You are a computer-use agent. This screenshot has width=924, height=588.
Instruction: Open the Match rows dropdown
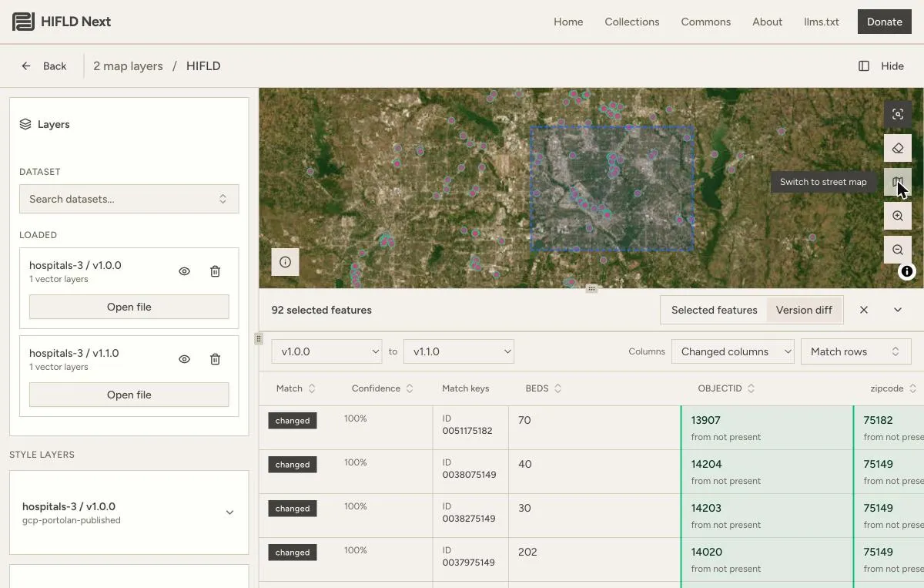[x=856, y=351]
